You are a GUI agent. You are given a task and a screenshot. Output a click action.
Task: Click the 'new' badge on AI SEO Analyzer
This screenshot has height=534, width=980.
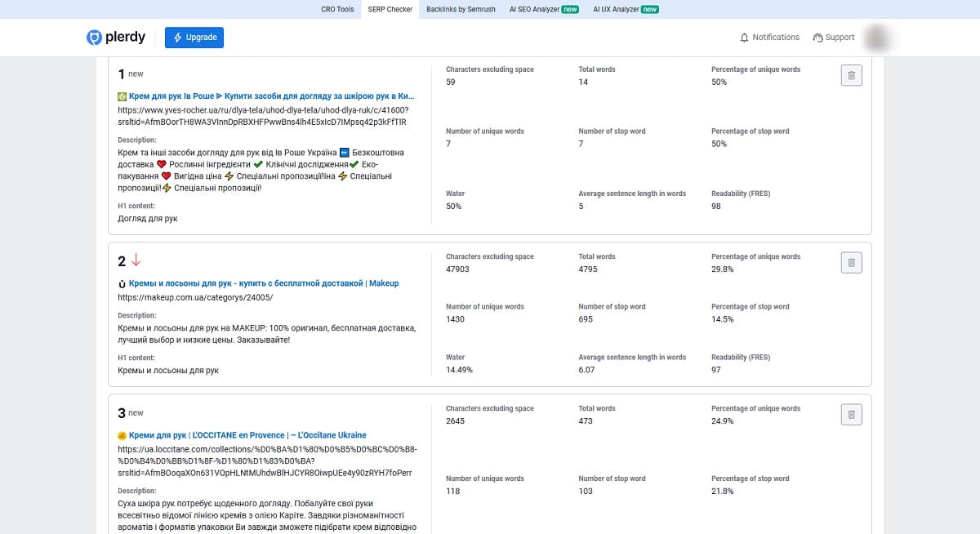pyautogui.click(x=570, y=10)
